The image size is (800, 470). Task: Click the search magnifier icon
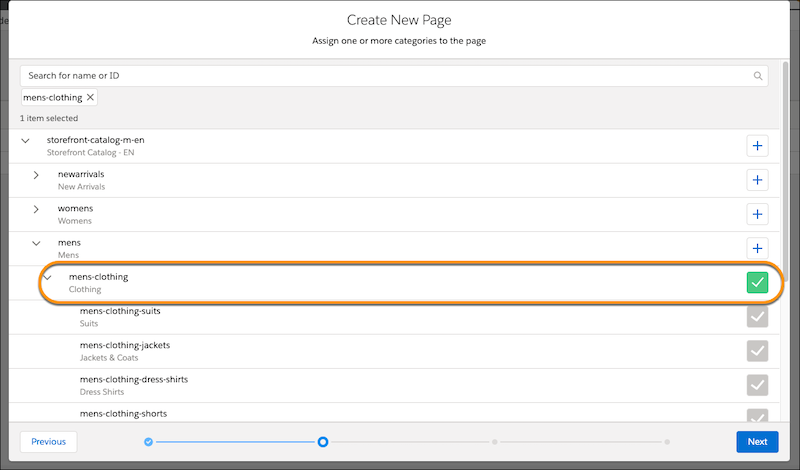(x=758, y=76)
